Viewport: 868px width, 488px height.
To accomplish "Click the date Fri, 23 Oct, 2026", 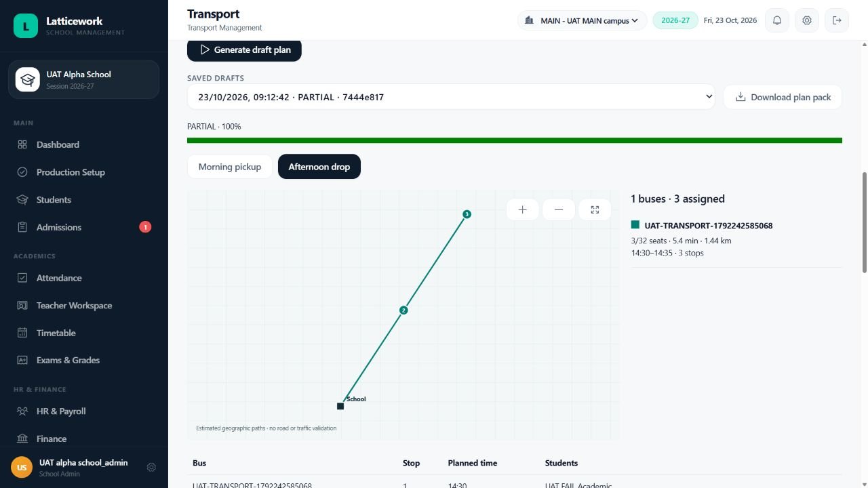I will click(730, 20).
